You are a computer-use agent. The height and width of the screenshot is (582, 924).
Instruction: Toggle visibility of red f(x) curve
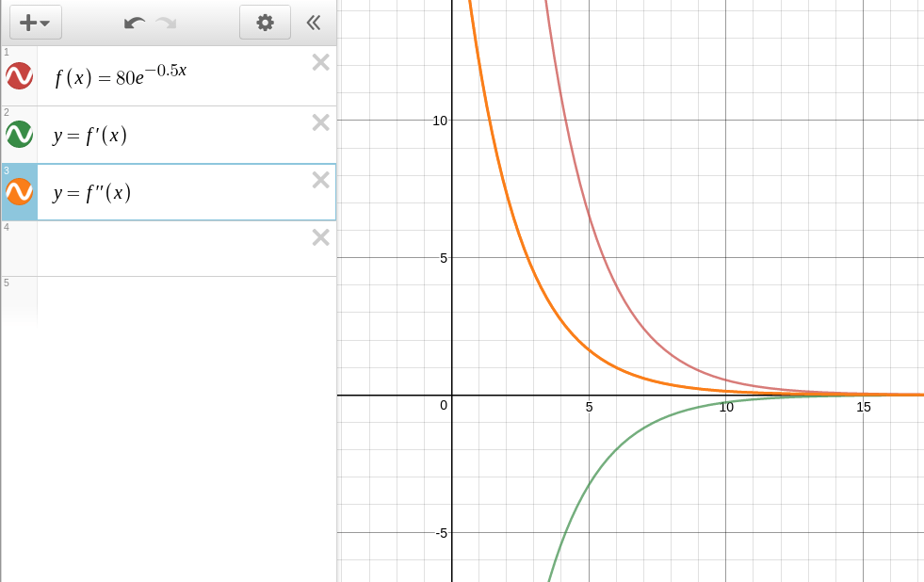pos(19,76)
